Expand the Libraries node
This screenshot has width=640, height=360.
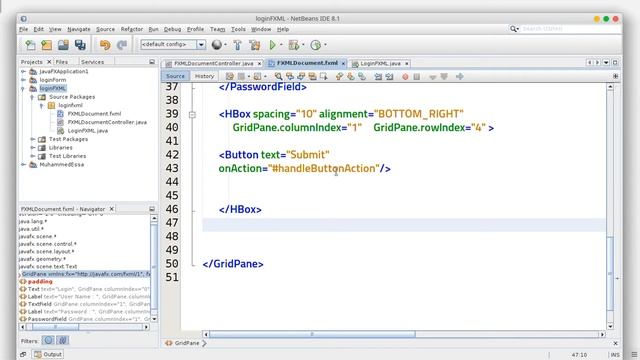33,148
